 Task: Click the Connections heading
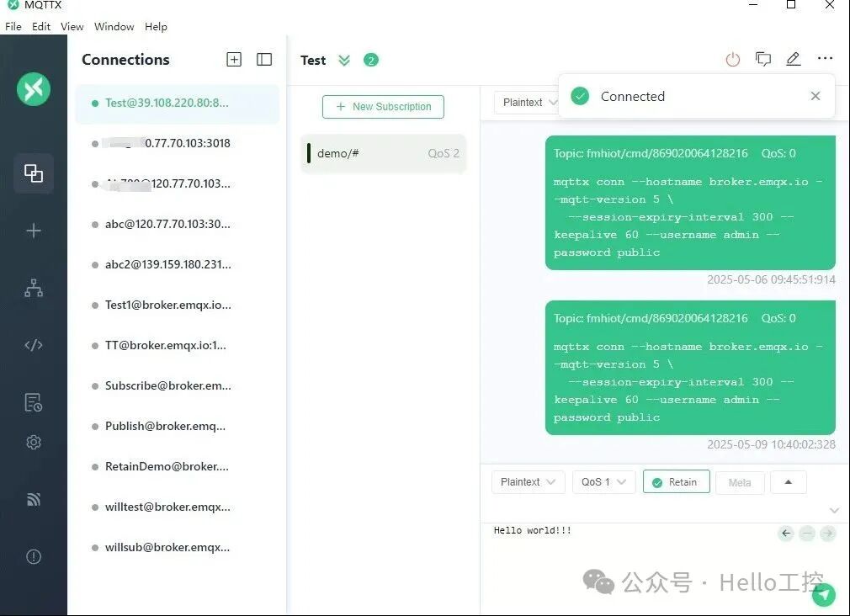point(125,60)
